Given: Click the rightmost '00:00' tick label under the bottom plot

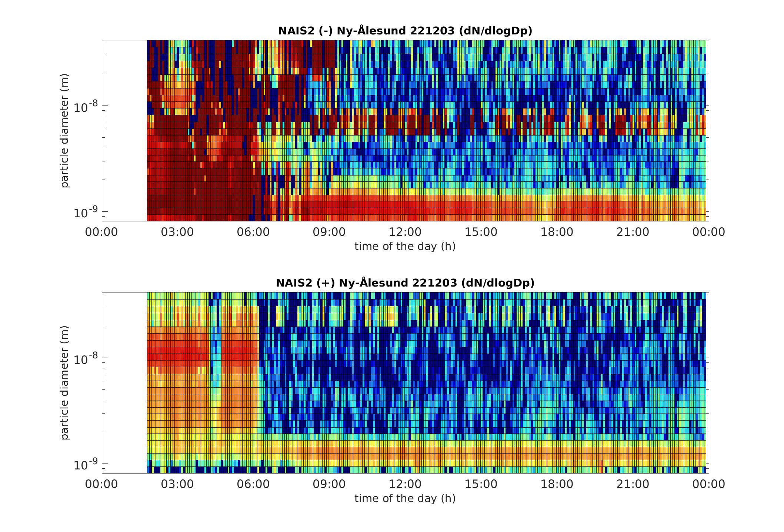Looking at the screenshot, I should click(709, 484).
